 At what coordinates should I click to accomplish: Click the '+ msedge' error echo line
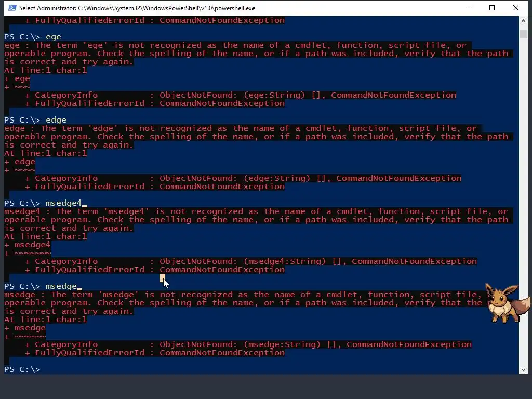[x=25, y=328]
